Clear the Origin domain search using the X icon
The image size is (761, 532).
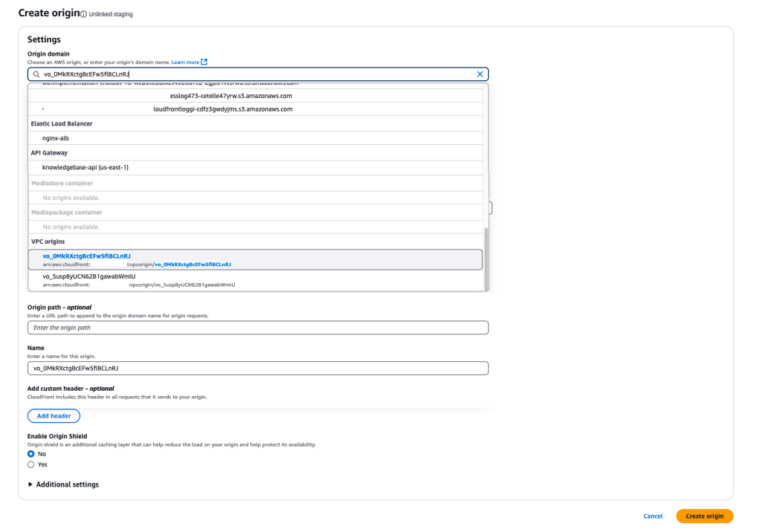coord(480,74)
